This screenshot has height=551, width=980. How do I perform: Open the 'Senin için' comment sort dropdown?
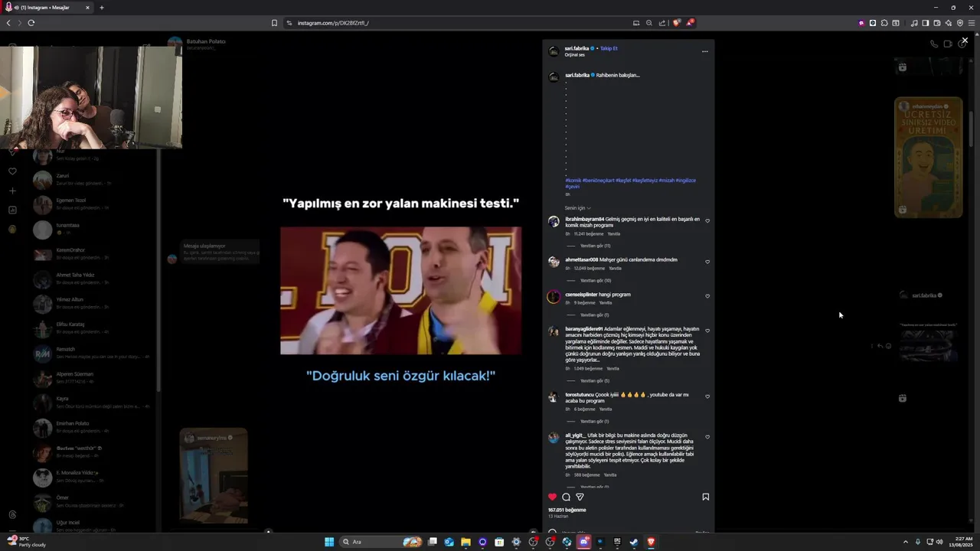point(578,208)
